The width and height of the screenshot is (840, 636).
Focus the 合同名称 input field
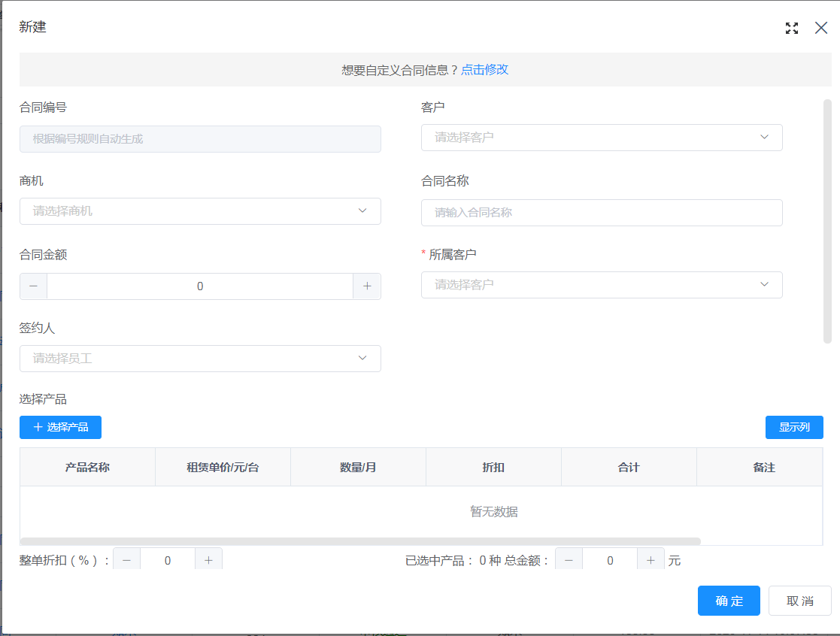pyautogui.click(x=602, y=213)
